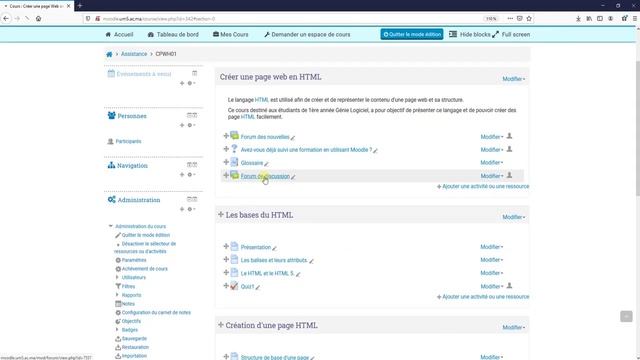Screen dimensions: 640x360
Task: Toggle Full screen mode
Action: click(x=511, y=34)
